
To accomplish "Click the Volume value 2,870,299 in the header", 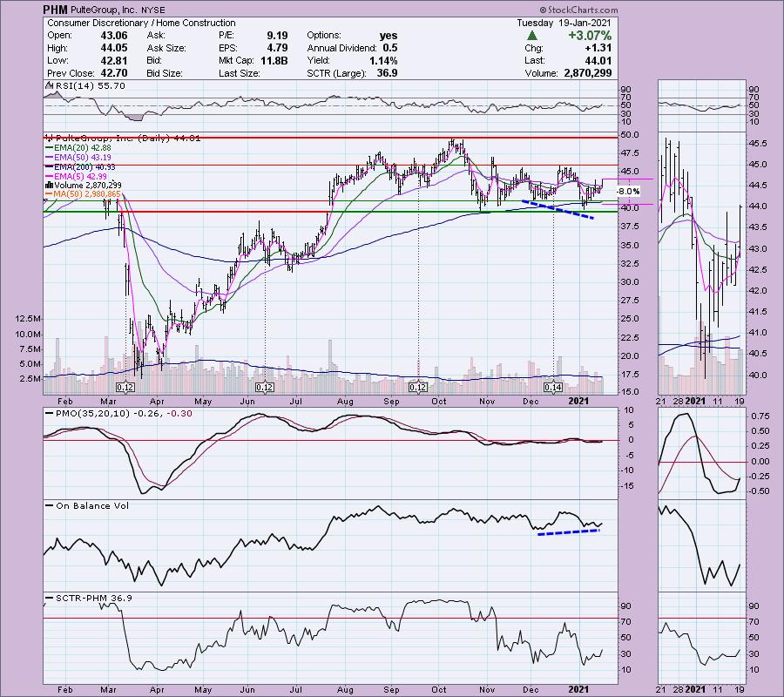I will [588, 73].
